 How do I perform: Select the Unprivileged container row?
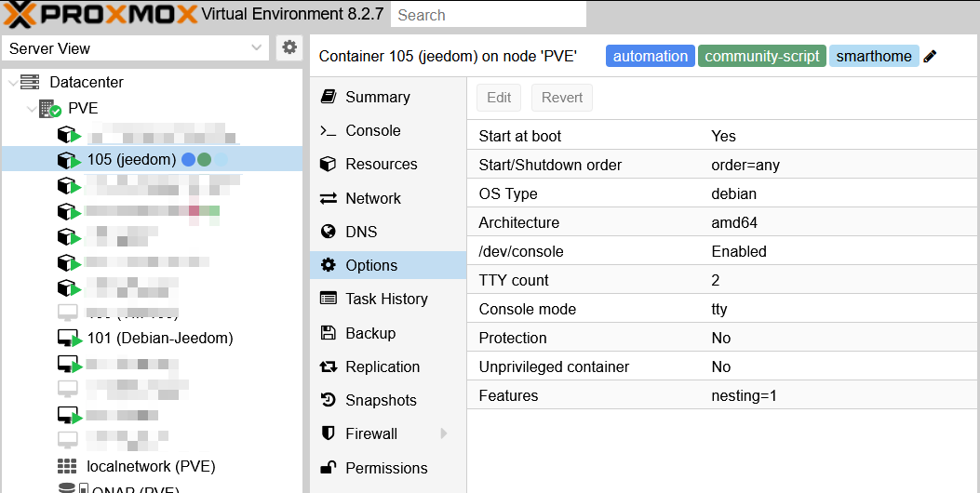click(723, 366)
